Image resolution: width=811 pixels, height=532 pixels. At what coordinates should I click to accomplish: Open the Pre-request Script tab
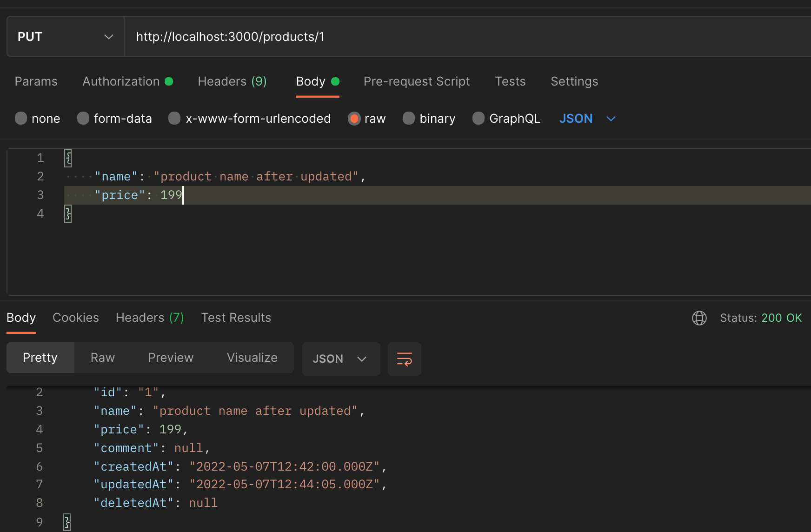[x=417, y=81]
